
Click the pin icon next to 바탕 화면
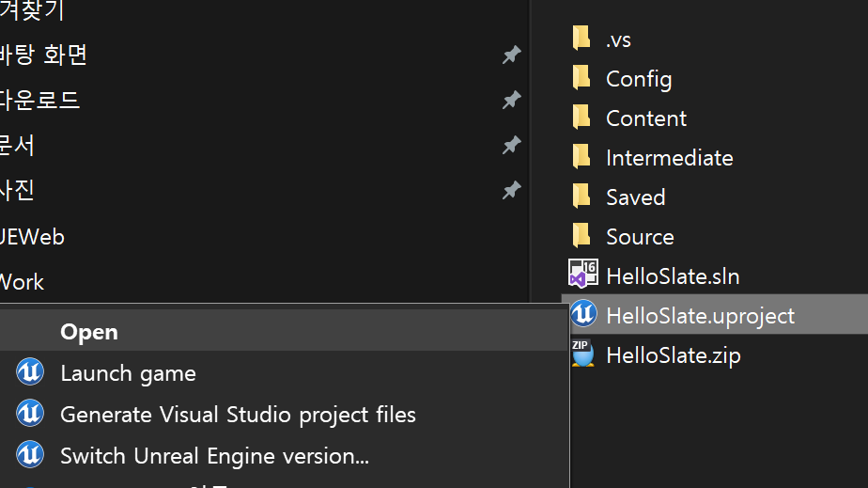pos(511,55)
